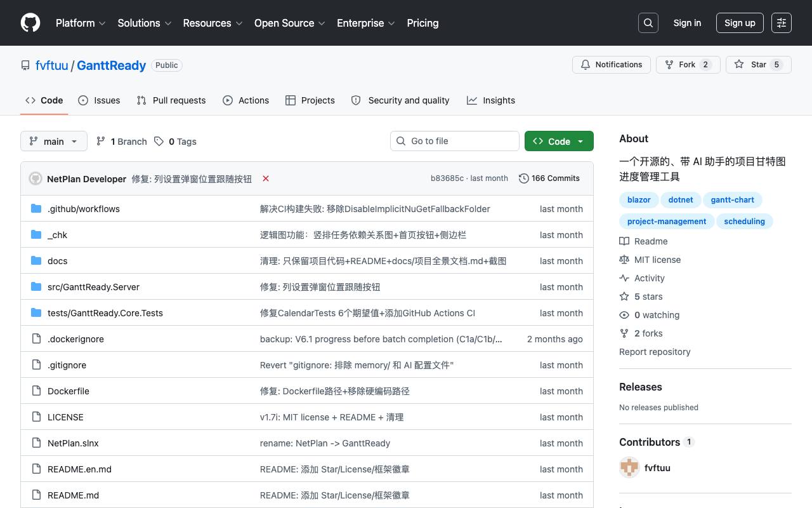Switch to the Pull requests tab

click(171, 100)
